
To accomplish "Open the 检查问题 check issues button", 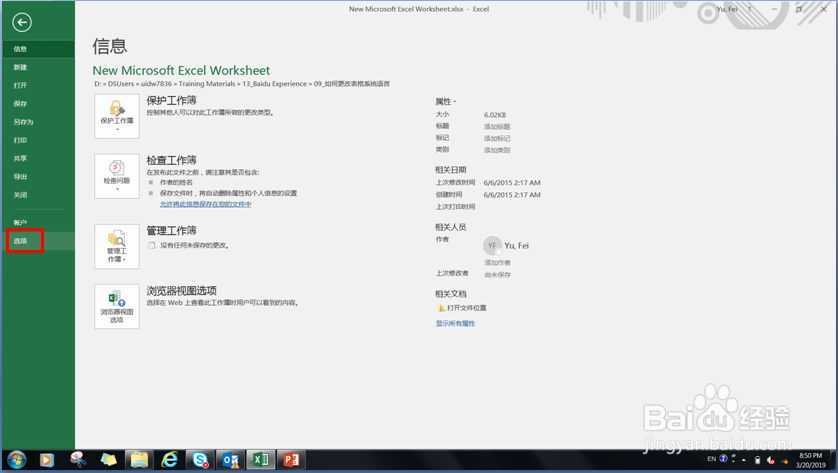I will coord(117,176).
